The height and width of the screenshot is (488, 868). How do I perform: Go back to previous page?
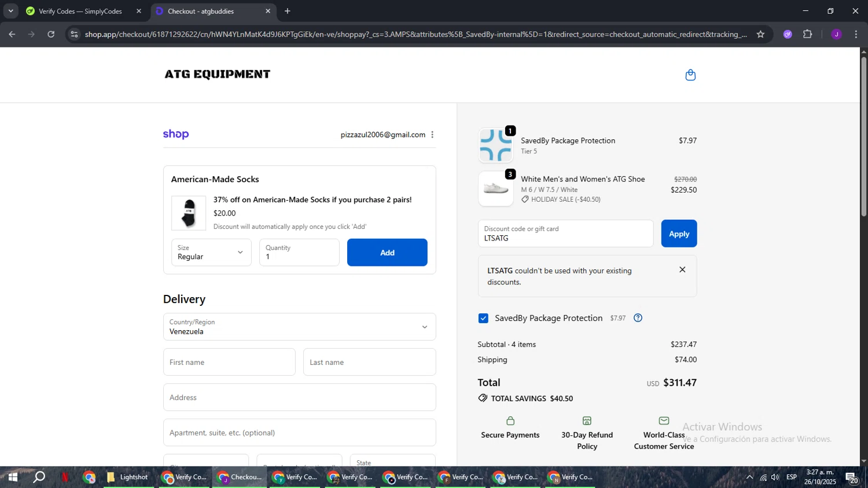click(12, 35)
